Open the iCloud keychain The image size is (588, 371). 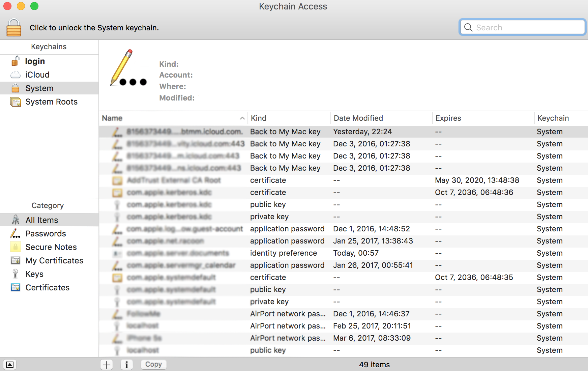[37, 75]
